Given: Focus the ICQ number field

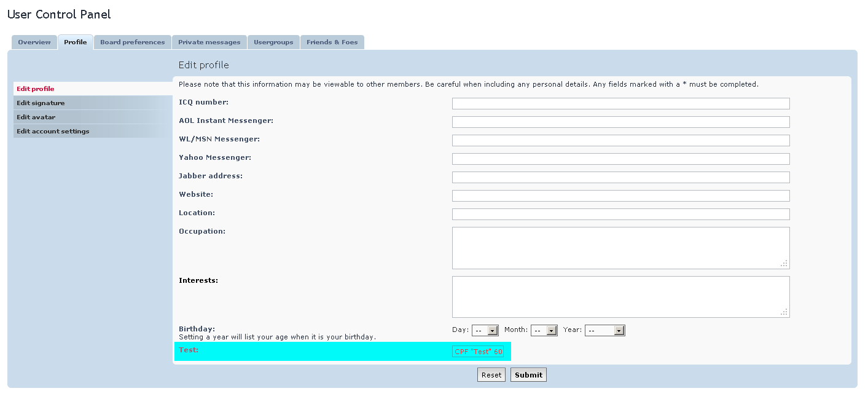Looking at the screenshot, I should click(x=620, y=104).
